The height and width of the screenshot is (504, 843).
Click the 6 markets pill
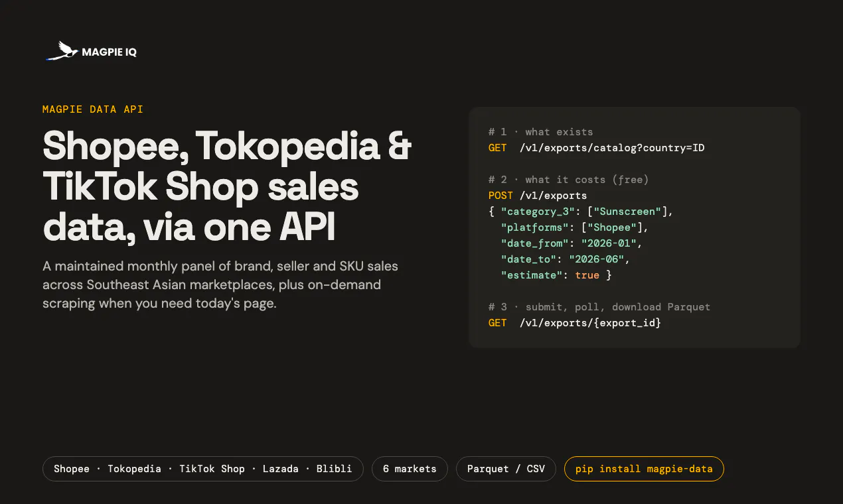pyautogui.click(x=410, y=469)
